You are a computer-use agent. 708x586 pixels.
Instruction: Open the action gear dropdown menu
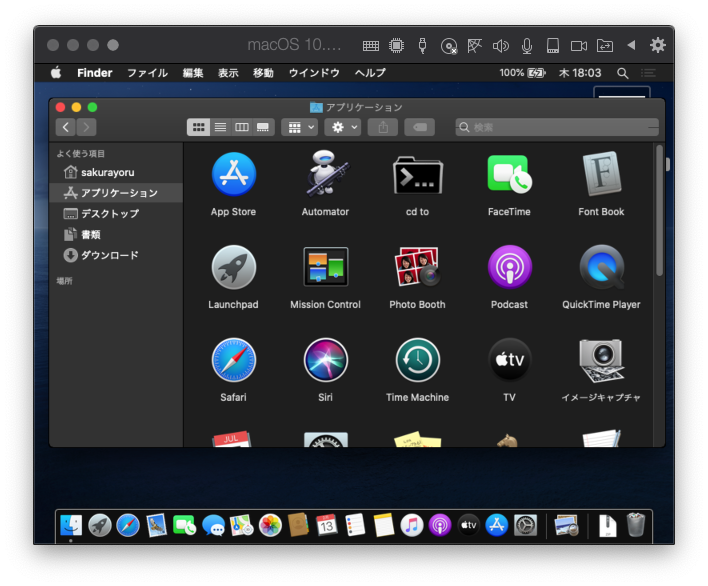[x=342, y=127]
